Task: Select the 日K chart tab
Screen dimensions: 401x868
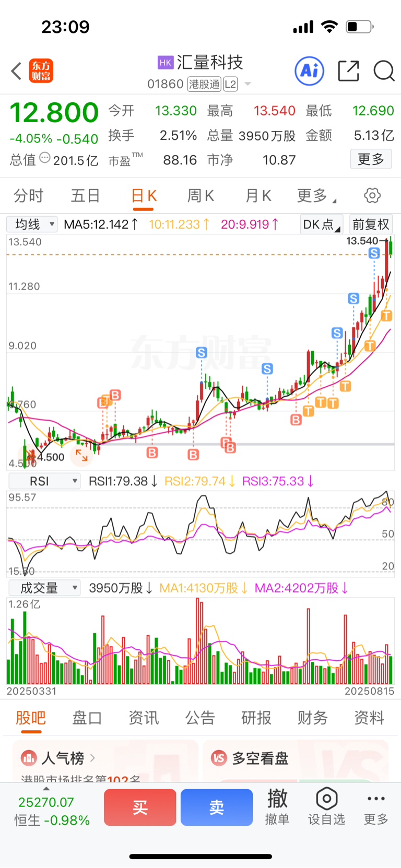Action: [x=144, y=196]
